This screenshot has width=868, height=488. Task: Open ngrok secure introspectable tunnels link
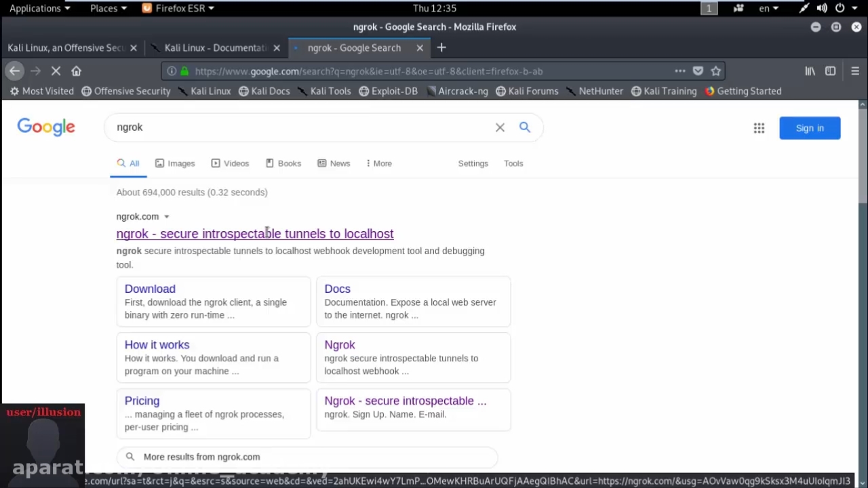click(254, 234)
